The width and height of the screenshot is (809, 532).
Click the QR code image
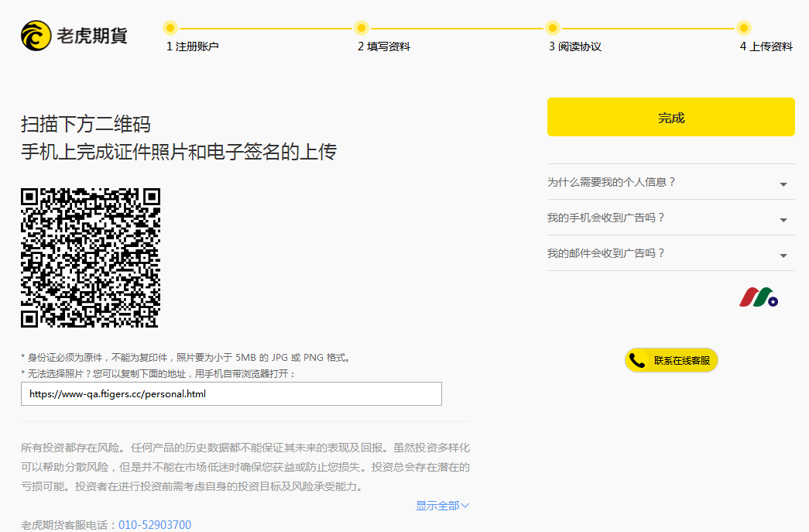click(x=91, y=258)
